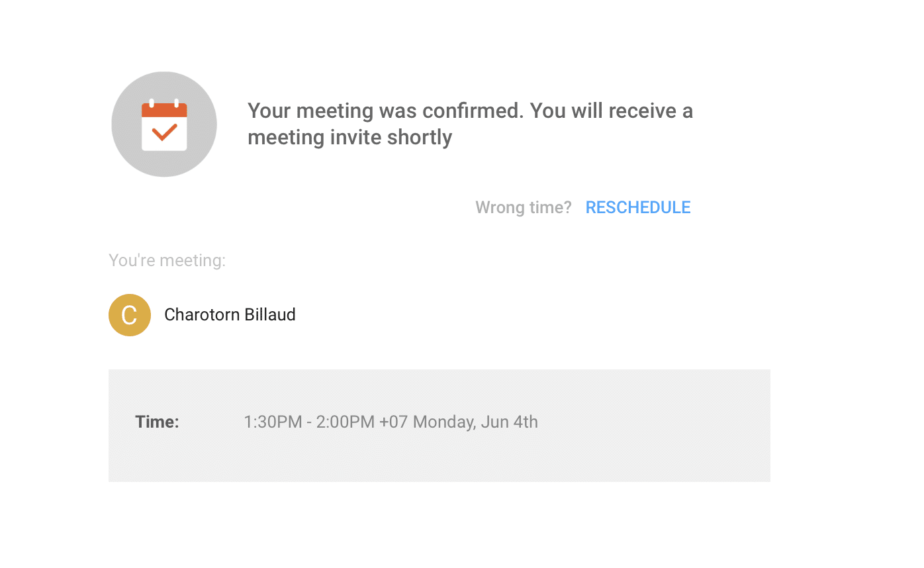The height and width of the screenshot is (568, 924).
Task: Click the "You're meeting:" label
Action: click(167, 260)
